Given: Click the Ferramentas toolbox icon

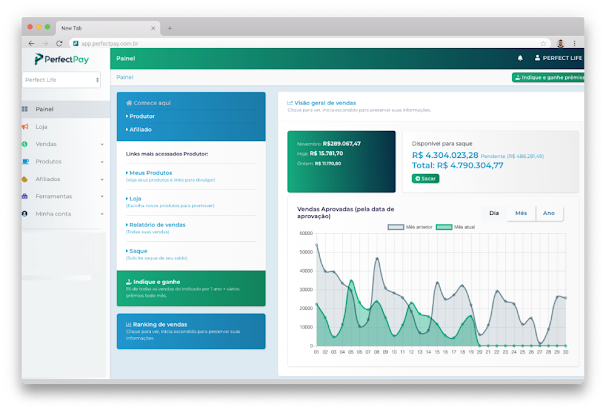Looking at the screenshot, I should [25, 196].
